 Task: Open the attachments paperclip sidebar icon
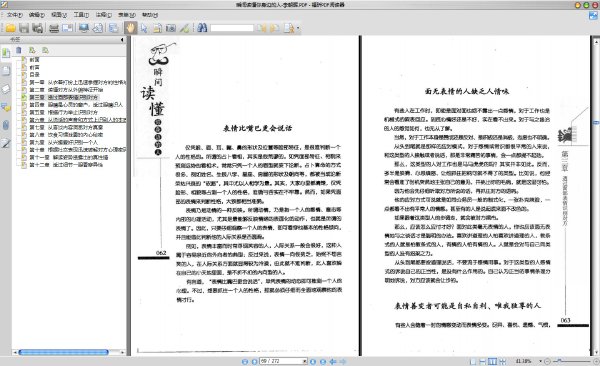tap(6, 125)
